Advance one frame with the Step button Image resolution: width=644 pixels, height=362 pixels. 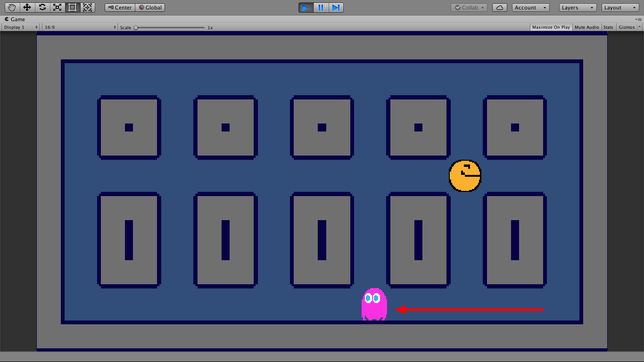(336, 8)
